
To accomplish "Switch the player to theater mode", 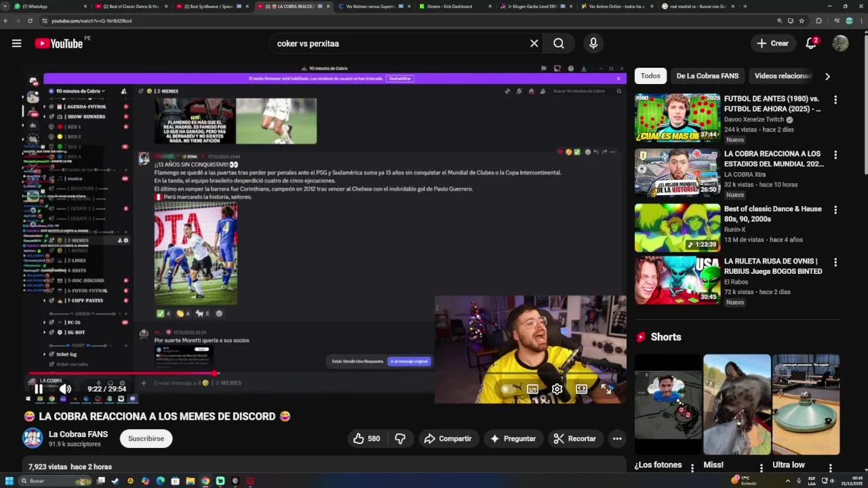I will (x=581, y=389).
